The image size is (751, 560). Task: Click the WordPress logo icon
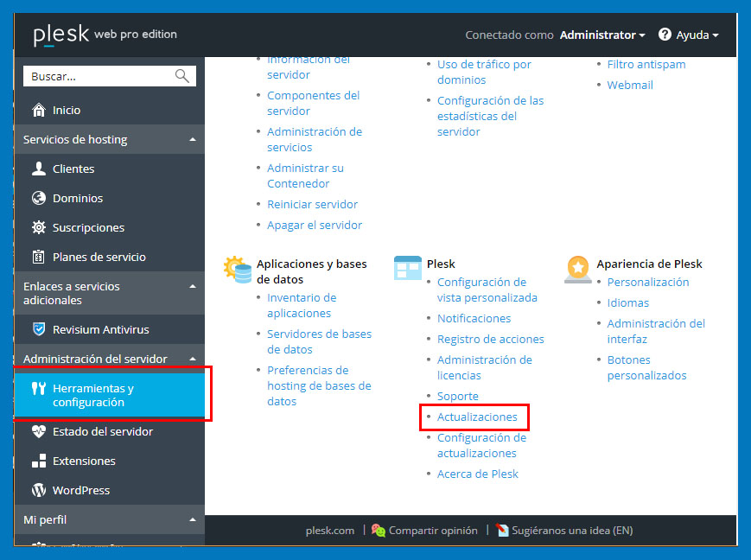[38, 490]
